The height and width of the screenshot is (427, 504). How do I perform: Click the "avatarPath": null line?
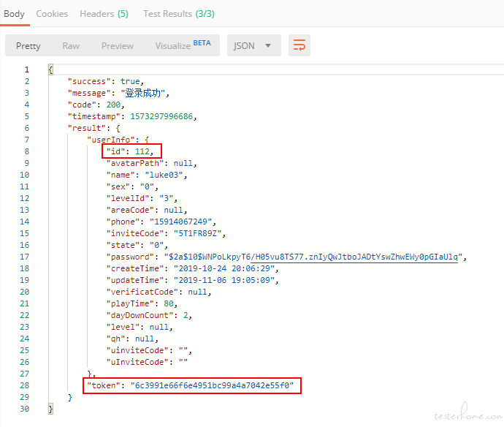(x=151, y=163)
